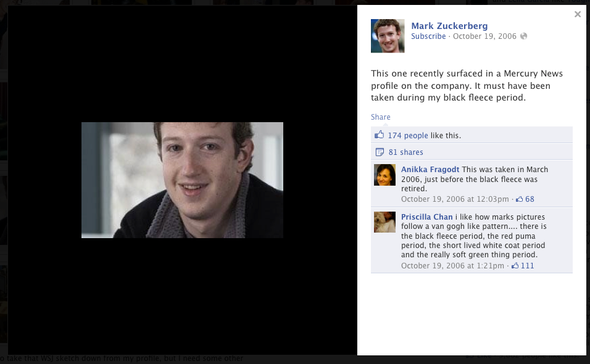This screenshot has width=590, height=364.
Task: Click the main black fleece photo
Action: click(x=182, y=180)
